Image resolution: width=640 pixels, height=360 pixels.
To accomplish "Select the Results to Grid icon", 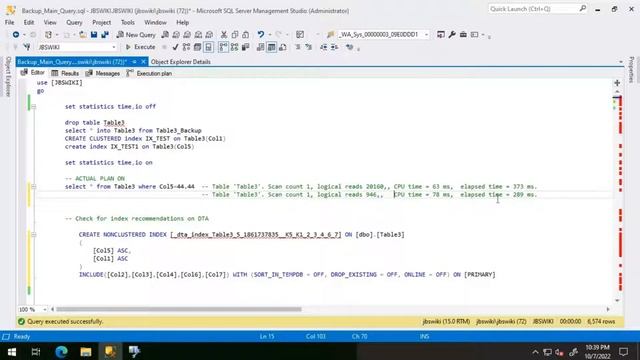I will click(x=271, y=47).
